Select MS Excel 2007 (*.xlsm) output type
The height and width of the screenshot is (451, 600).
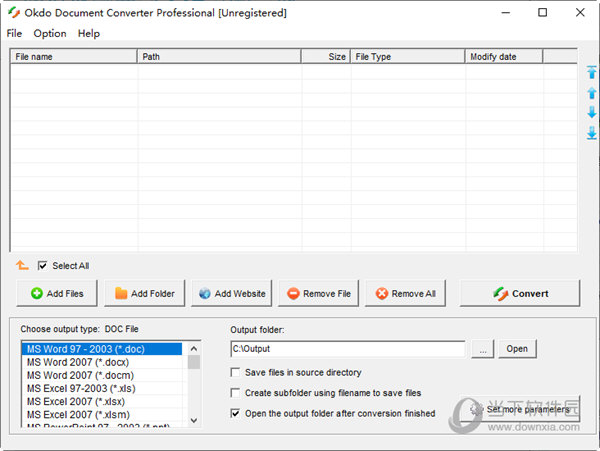(102, 414)
